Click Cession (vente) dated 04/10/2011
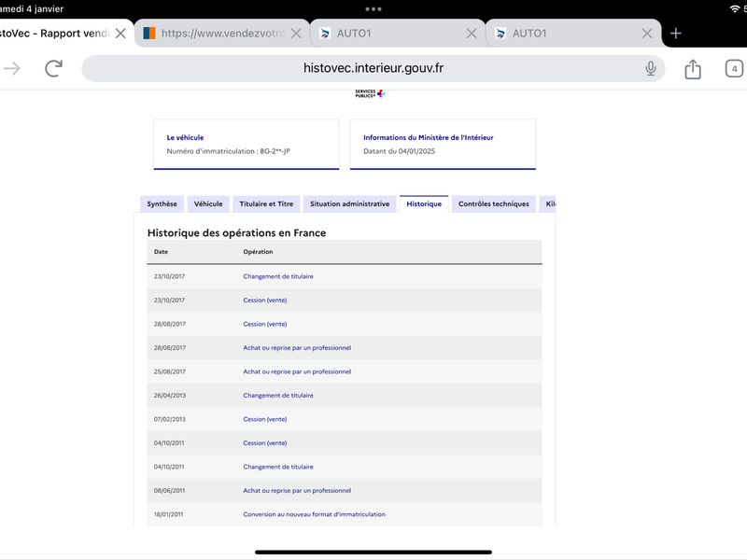This screenshot has height=560, width=747. coord(265,442)
